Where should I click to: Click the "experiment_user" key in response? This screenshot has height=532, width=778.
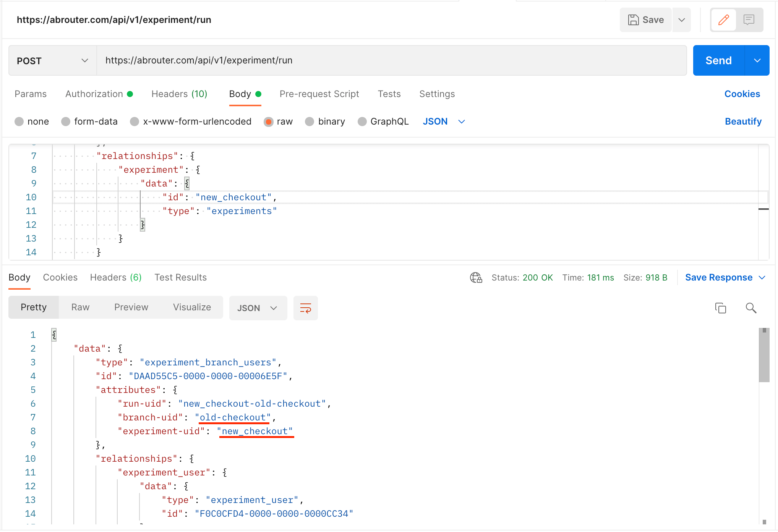[x=164, y=472]
